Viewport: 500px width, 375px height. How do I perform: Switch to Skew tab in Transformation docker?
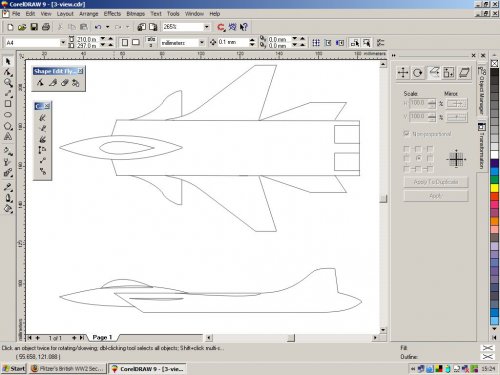(x=464, y=72)
